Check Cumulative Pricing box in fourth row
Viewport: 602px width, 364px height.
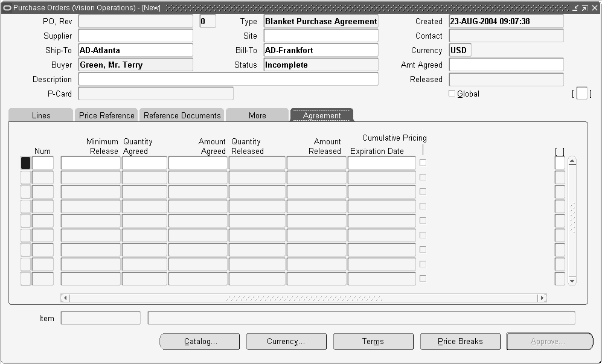pos(423,206)
